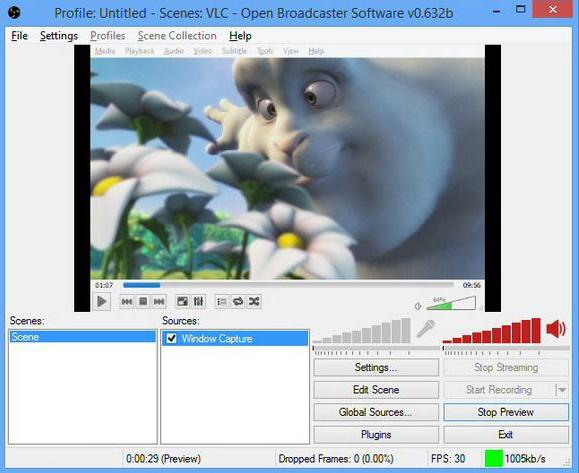Open the Help menu
The height and width of the screenshot is (473, 579).
click(240, 36)
